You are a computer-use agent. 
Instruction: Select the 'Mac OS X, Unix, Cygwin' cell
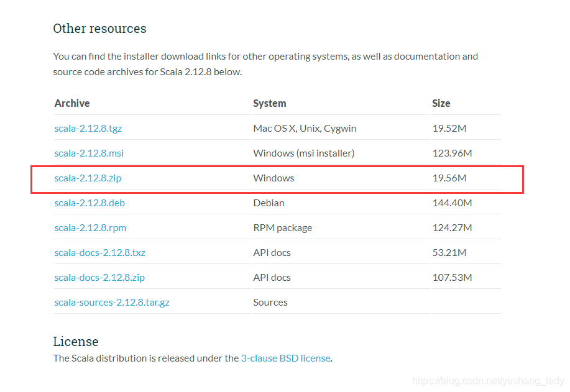(305, 129)
